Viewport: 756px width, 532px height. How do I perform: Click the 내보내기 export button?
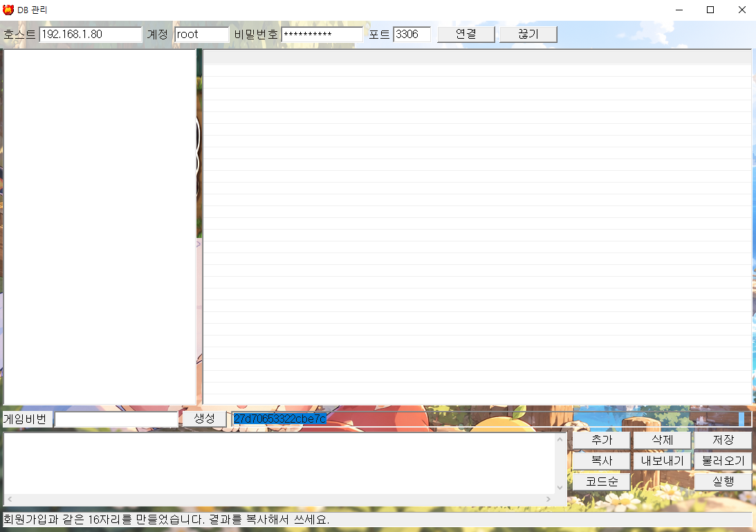(662, 461)
